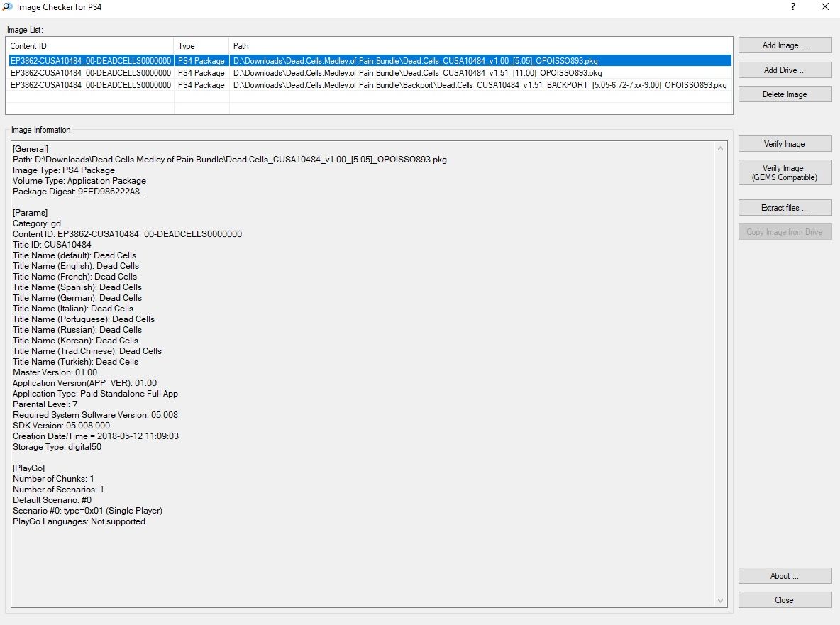Click the Default Scenario: #0 line

[x=52, y=500]
